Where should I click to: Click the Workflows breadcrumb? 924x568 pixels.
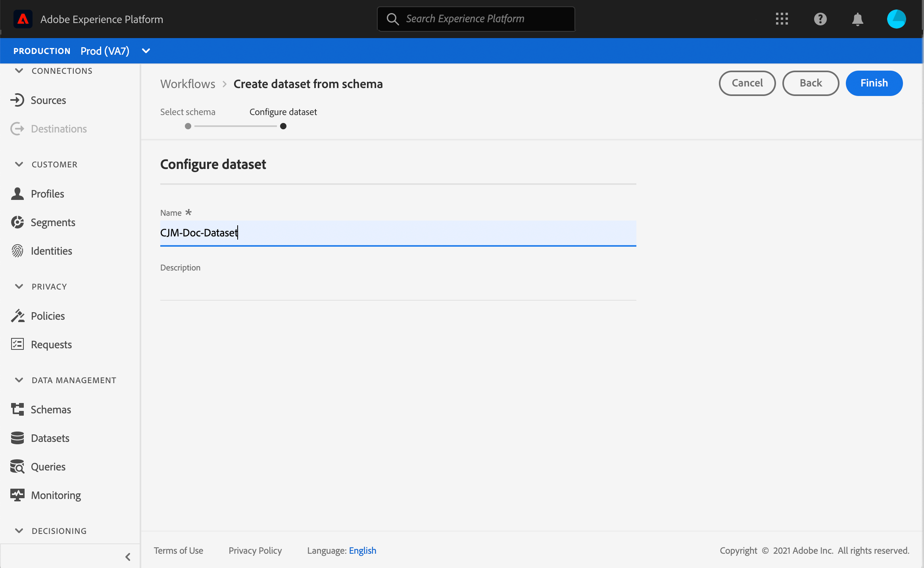188,84
